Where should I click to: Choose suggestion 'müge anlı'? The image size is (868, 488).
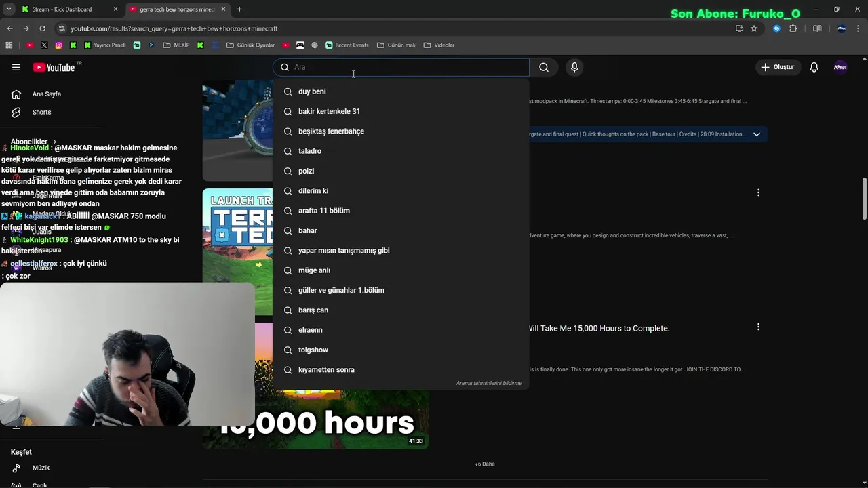click(x=401, y=270)
